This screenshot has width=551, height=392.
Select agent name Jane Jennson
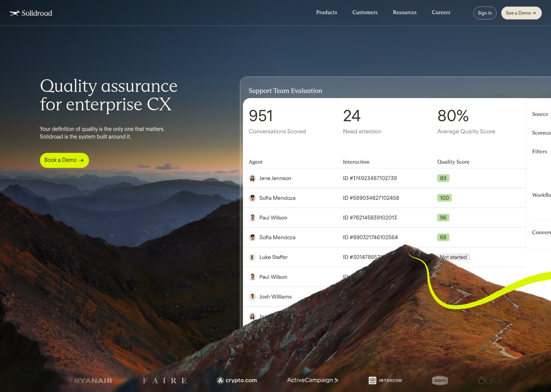coord(275,178)
